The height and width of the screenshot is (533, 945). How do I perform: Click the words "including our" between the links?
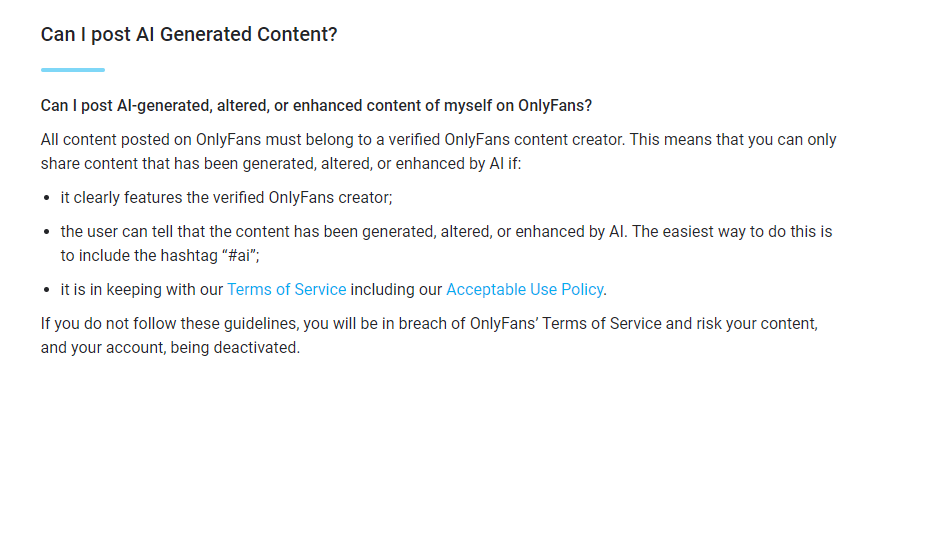[396, 289]
